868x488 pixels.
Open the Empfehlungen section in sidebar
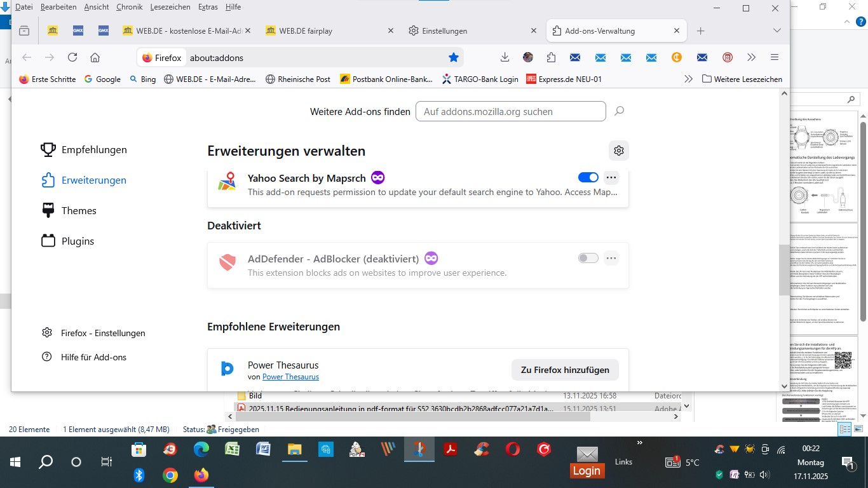coord(83,150)
